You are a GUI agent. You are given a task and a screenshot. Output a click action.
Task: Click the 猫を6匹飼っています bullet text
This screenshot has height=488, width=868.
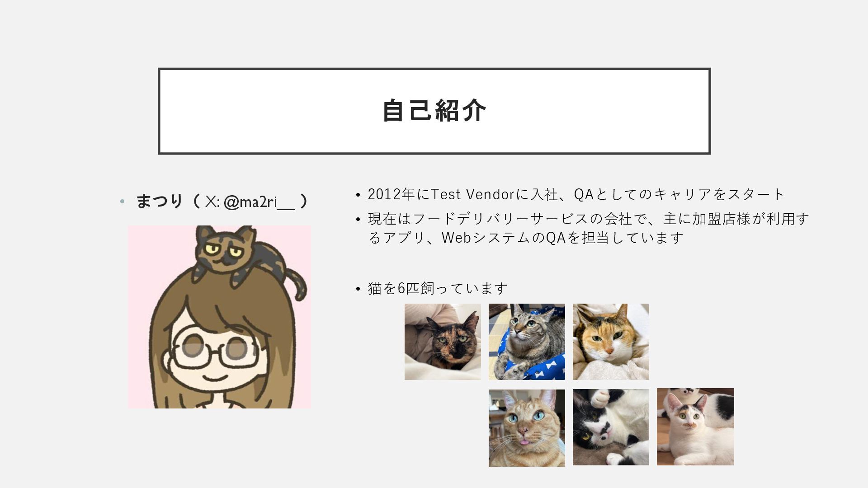point(438,288)
